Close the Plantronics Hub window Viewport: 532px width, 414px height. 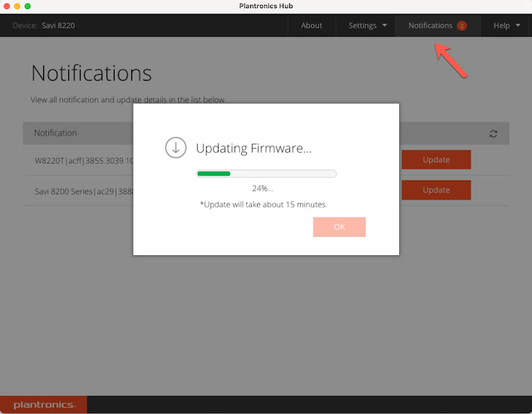[7, 6]
